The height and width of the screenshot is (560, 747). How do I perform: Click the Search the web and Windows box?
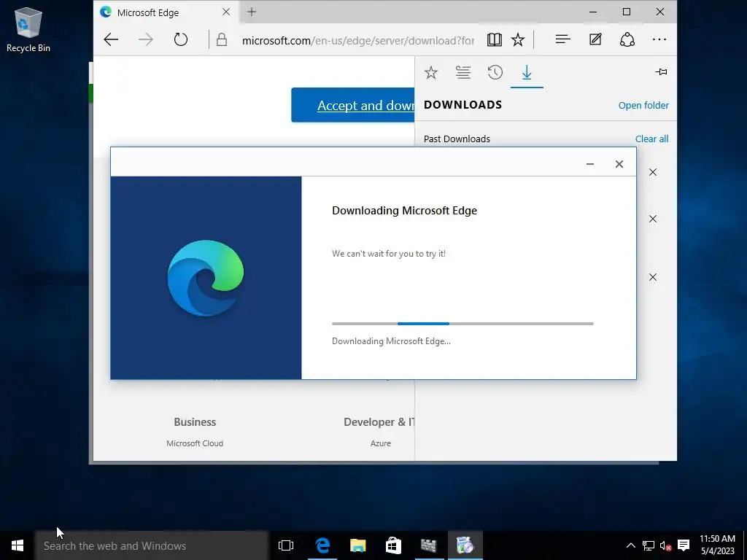(152, 545)
